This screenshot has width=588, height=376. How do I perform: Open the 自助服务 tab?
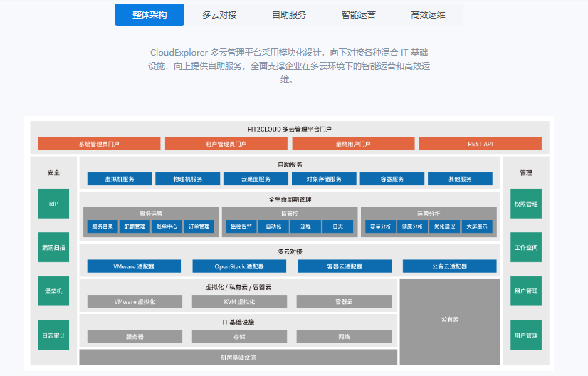289,15
